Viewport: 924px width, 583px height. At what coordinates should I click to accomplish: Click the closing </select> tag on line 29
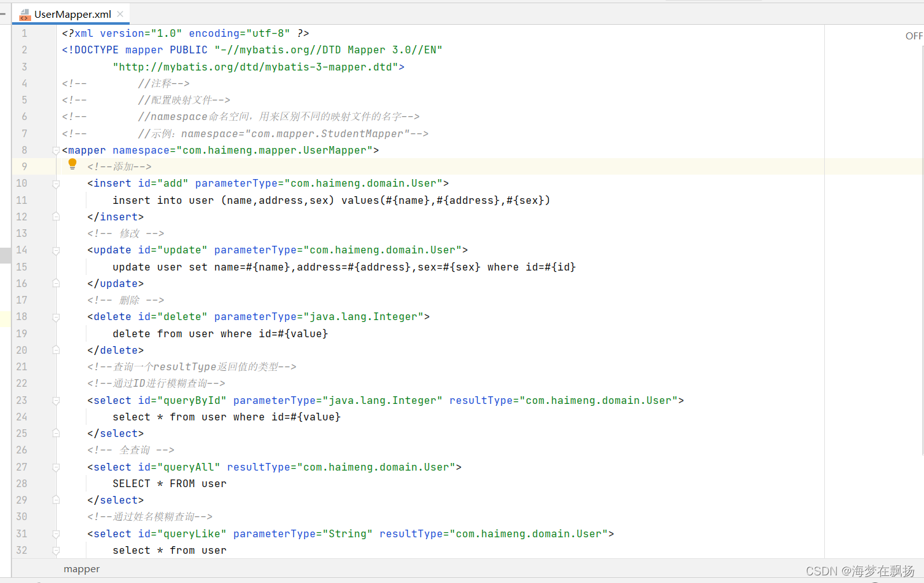pos(116,500)
